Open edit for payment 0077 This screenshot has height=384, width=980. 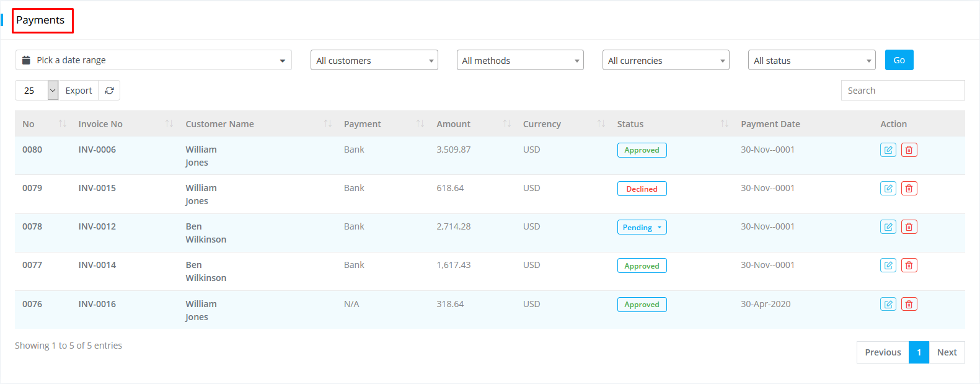888,266
